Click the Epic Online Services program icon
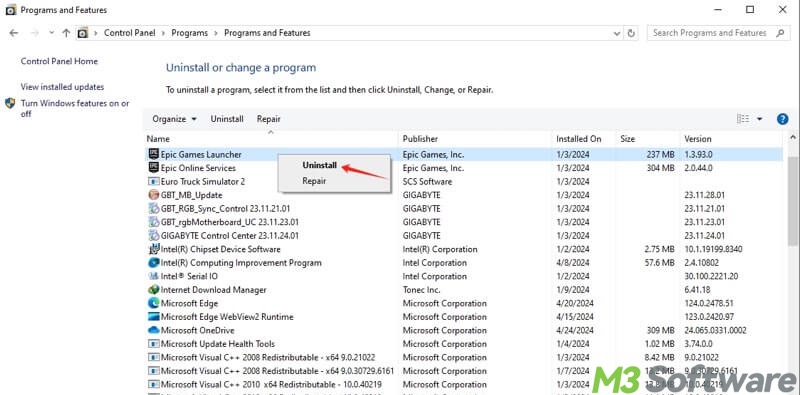Viewport: 800px width, 395px height. (x=153, y=167)
